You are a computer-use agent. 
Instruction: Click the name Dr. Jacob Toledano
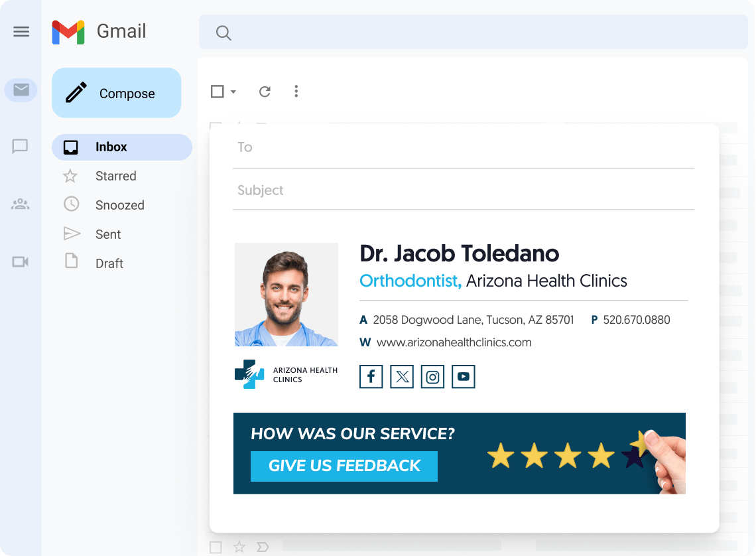(460, 253)
